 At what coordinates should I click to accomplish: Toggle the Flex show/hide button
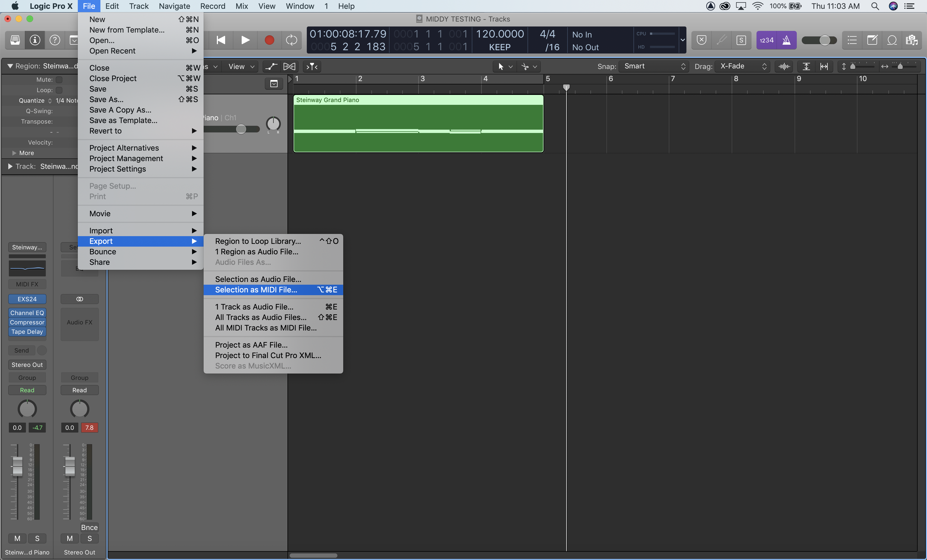click(289, 66)
